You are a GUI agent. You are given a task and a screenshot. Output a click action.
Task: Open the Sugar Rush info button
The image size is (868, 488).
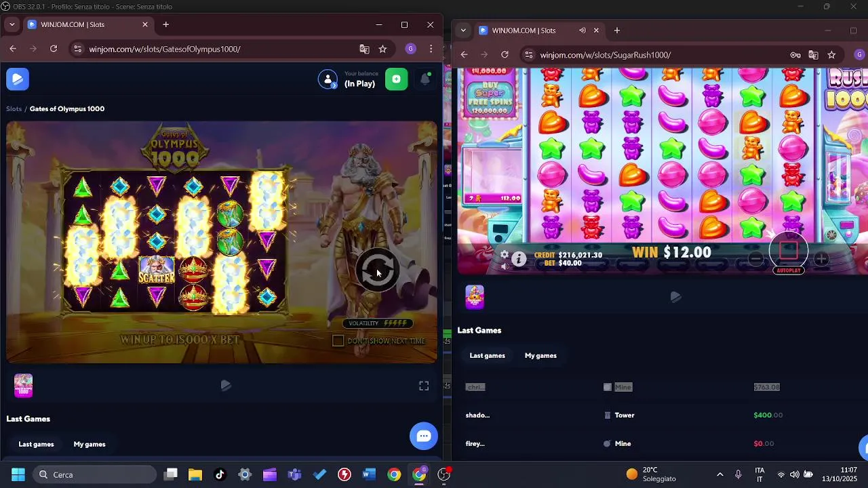pyautogui.click(x=519, y=259)
